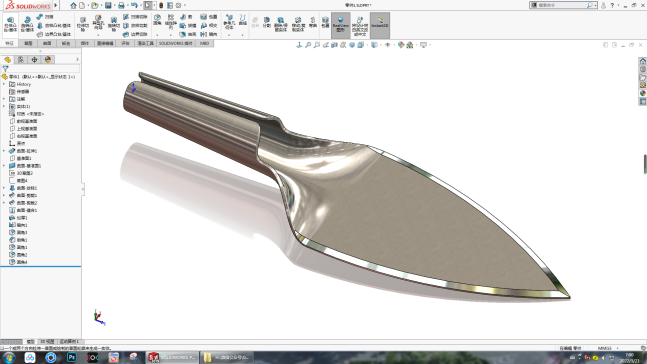Select 镜向1 mirror feature in tree
647x364 pixels.
(19, 225)
